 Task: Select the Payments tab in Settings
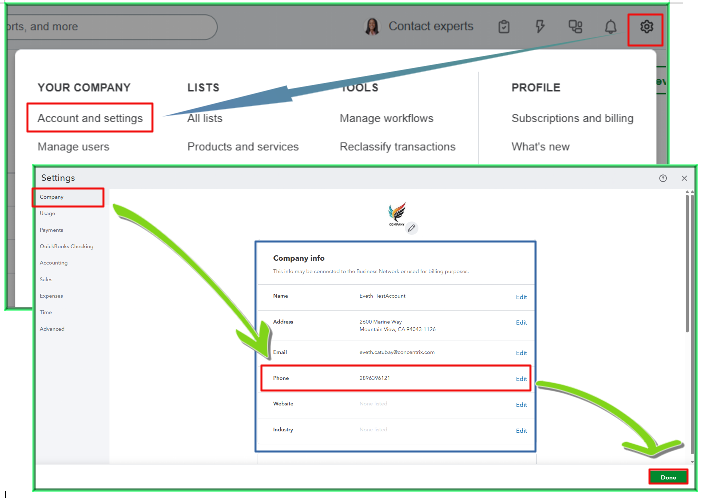point(51,230)
